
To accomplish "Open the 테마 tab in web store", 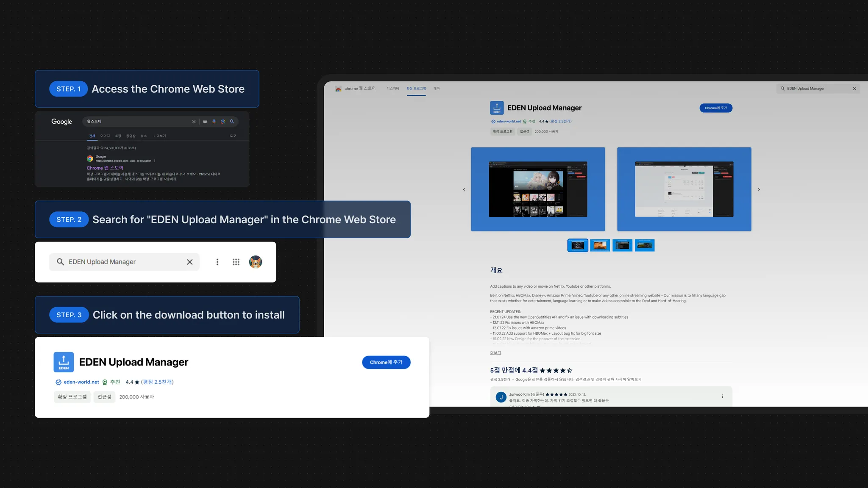I will click(x=437, y=89).
